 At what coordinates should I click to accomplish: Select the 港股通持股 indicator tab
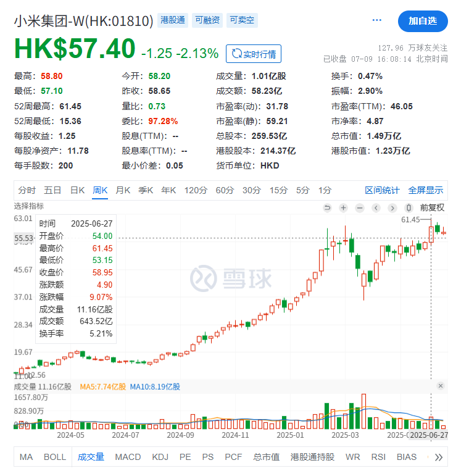click(312, 457)
